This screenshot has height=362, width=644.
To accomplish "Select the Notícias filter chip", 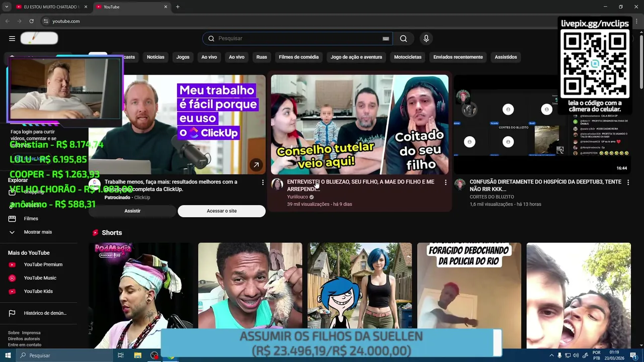I will pyautogui.click(x=155, y=57).
